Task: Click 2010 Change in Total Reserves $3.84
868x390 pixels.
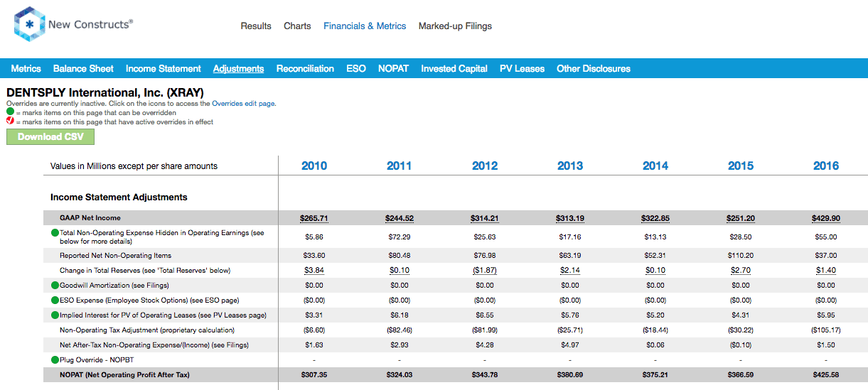Action: click(x=314, y=271)
